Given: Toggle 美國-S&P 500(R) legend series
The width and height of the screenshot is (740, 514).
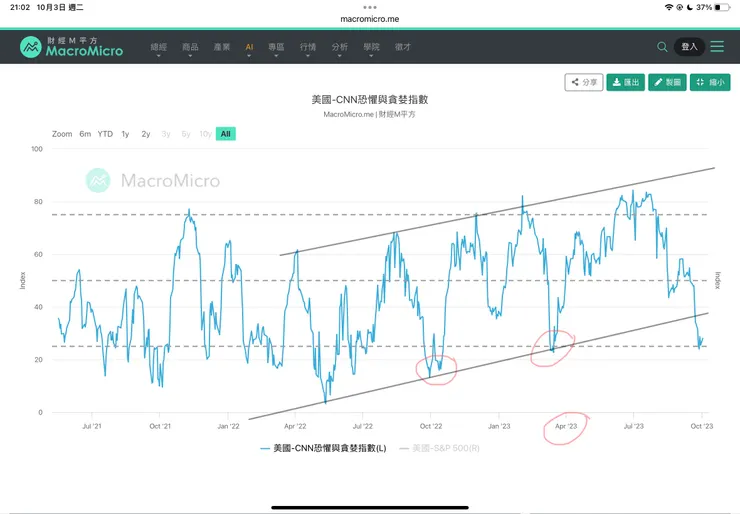Looking at the screenshot, I should pyautogui.click(x=439, y=448).
